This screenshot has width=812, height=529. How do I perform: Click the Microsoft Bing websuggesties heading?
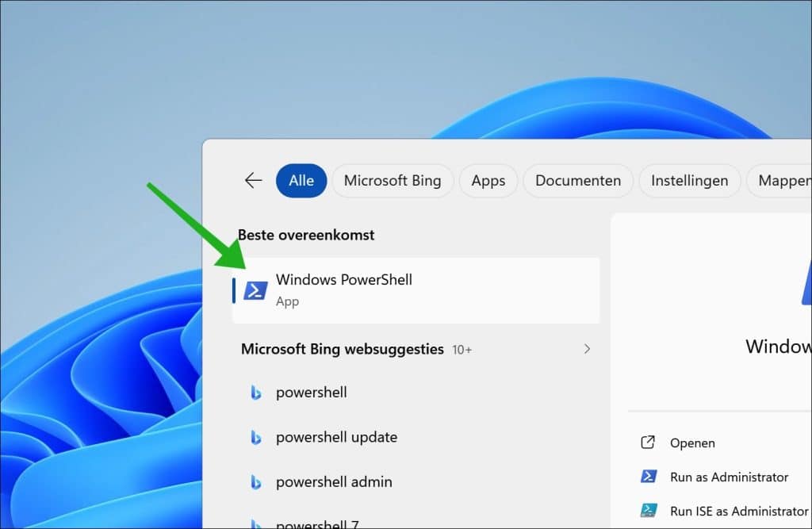343,349
